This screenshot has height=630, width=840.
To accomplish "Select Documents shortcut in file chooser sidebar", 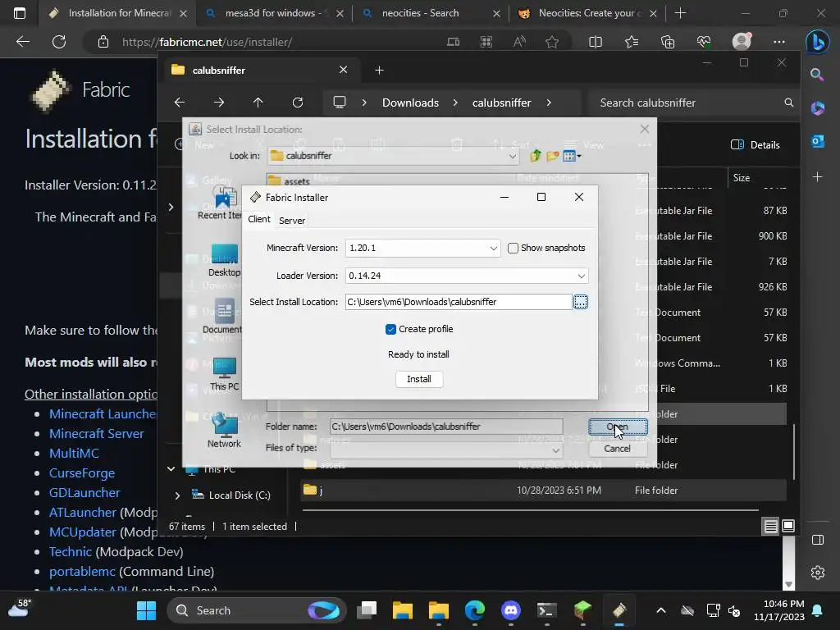I will [224, 316].
